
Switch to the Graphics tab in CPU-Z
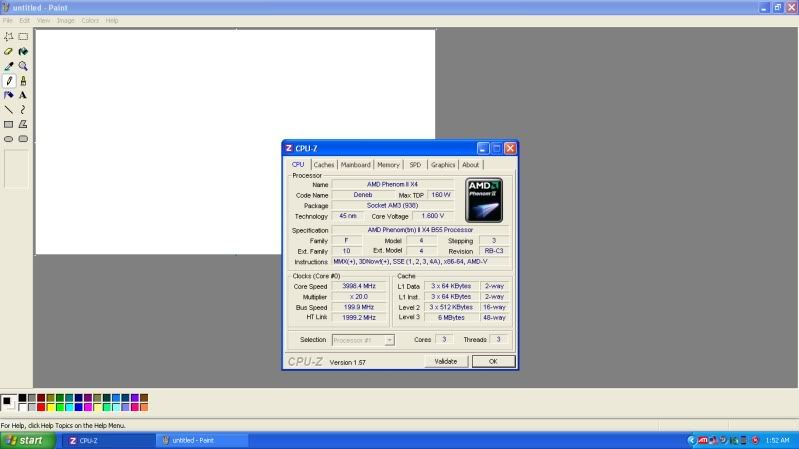pyautogui.click(x=443, y=165)
